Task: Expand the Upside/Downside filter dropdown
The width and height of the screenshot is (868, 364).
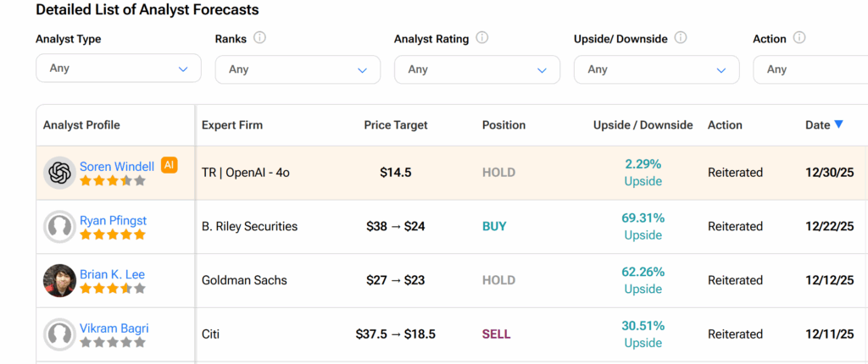Action: click(656, 69)
